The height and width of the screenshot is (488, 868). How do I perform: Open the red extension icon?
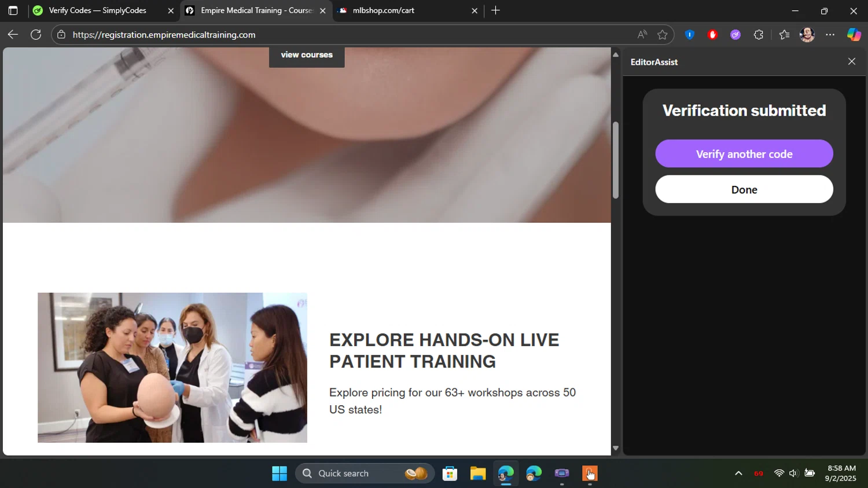point(712,35)
